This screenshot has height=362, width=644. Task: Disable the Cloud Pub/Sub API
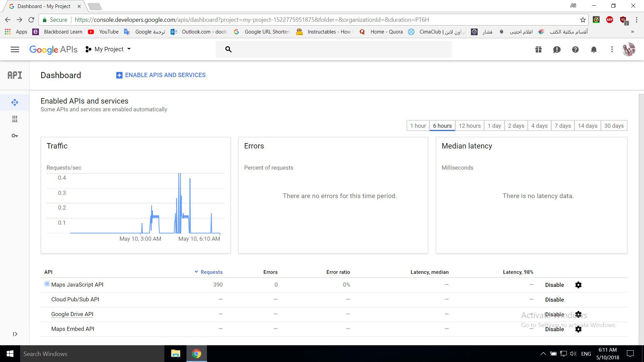pos(554,300)
